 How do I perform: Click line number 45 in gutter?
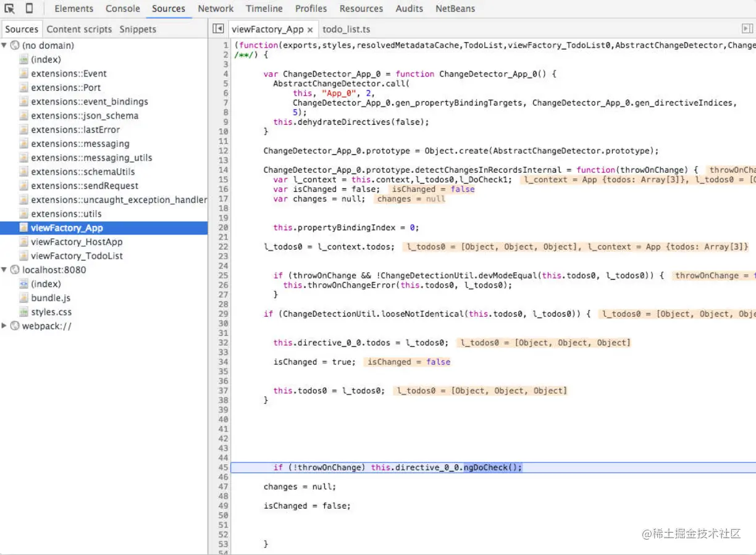point(223,467)
